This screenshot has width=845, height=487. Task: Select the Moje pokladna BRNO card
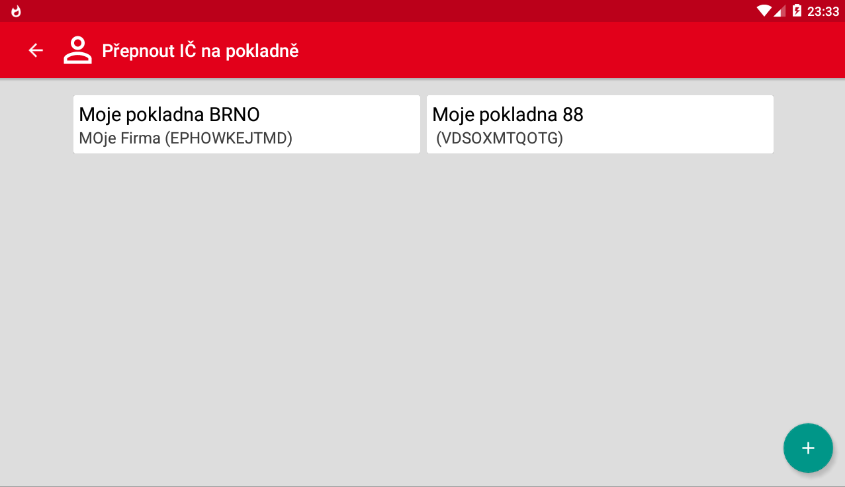coord(246,124)
